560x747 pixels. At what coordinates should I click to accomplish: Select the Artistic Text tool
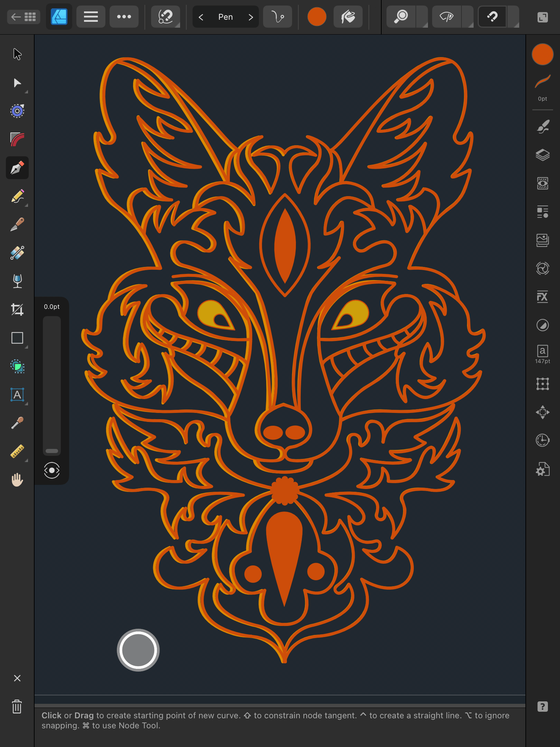[17, 395]
